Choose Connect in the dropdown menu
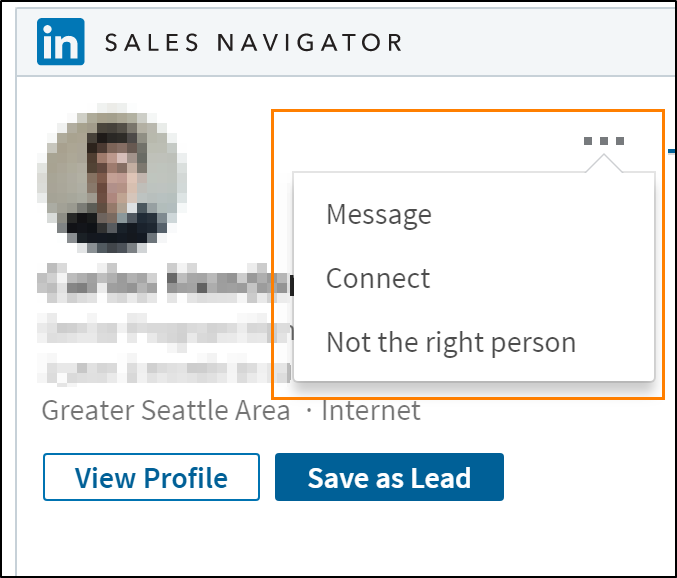Viewport: 677px width, 578px height. tap(378, 278)
